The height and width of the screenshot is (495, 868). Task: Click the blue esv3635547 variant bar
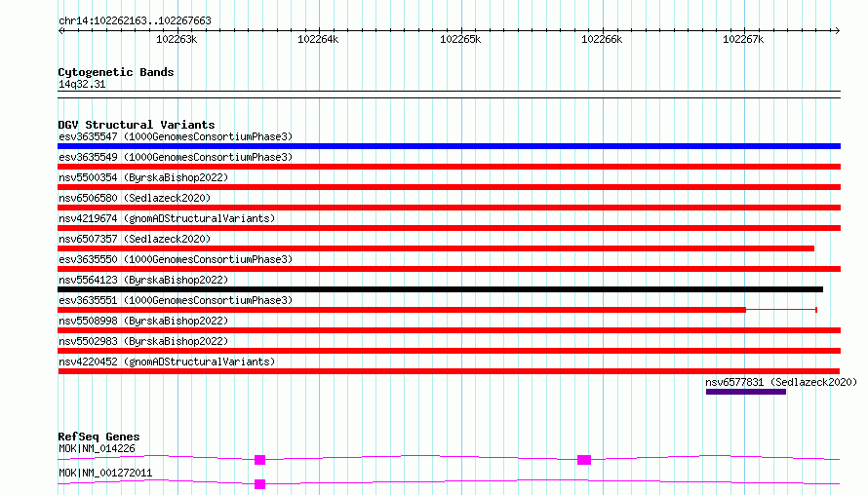449,146
